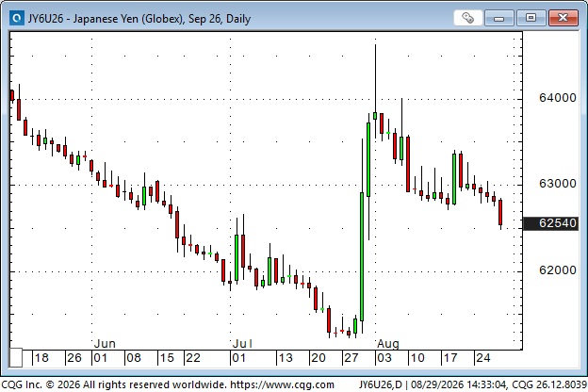Click date label 24 on time axis
This screenshot has height=392, width=588.
[483, 358]
